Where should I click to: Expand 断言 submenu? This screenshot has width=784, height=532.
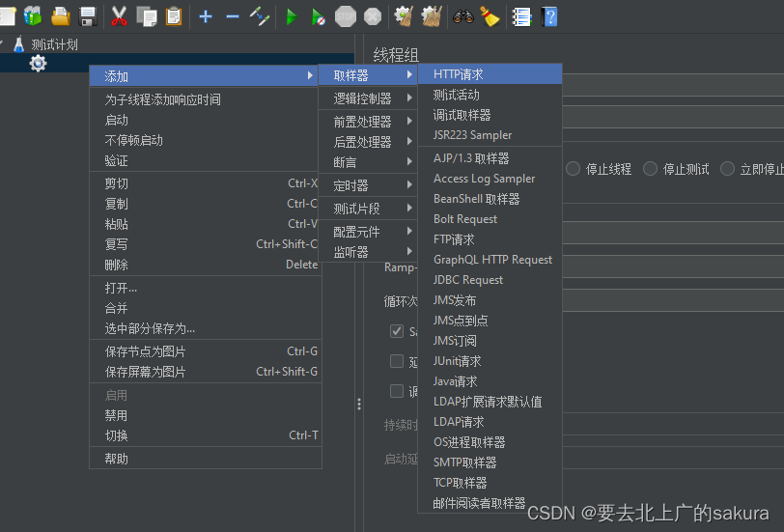368,162
